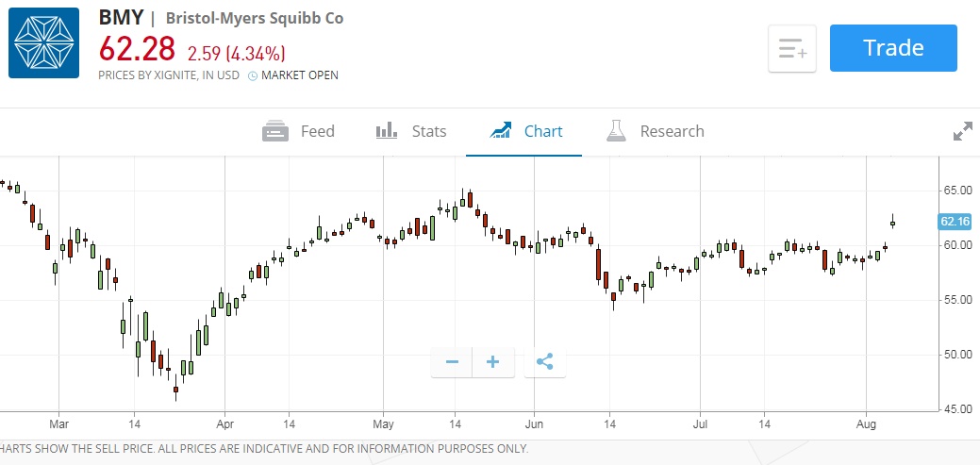The height and width of the screenshot is (465, 980).
Task: Click the Research flask icon
Action: click(616, 131)
